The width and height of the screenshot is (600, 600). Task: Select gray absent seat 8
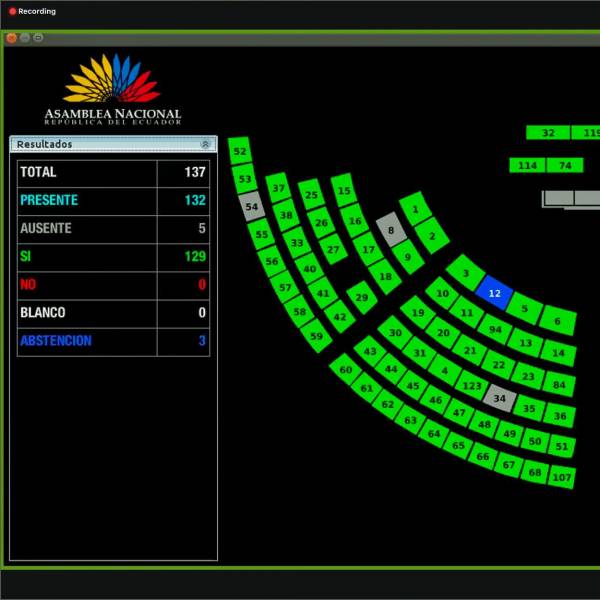click(x=391, y=231)
